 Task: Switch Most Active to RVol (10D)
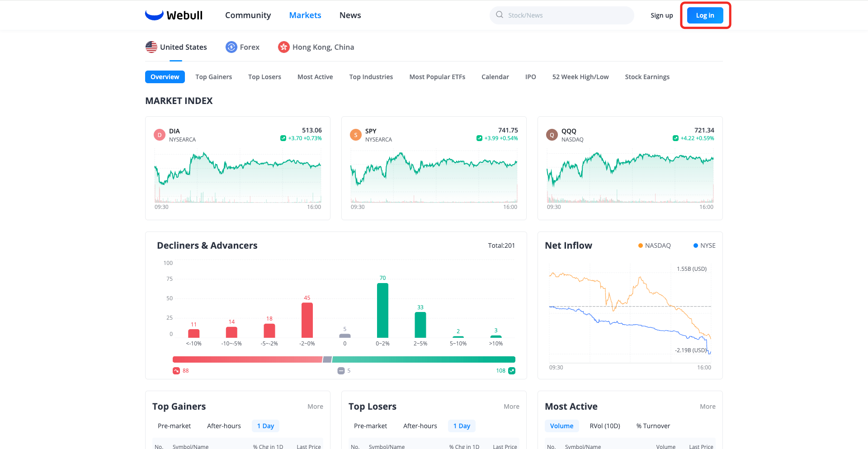point(605,426)
